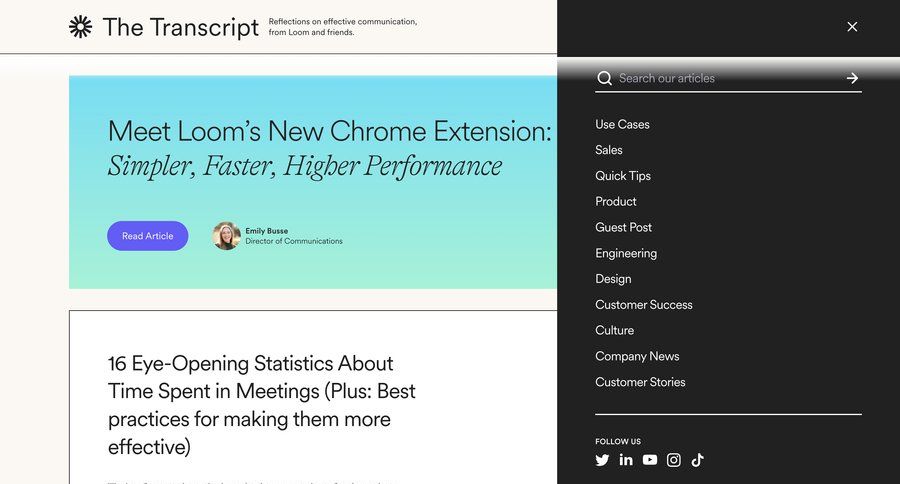Open 16 Eye-Opening Statistics article title
The height and width of the screenshot is (484, 900).
click(261, 405)
